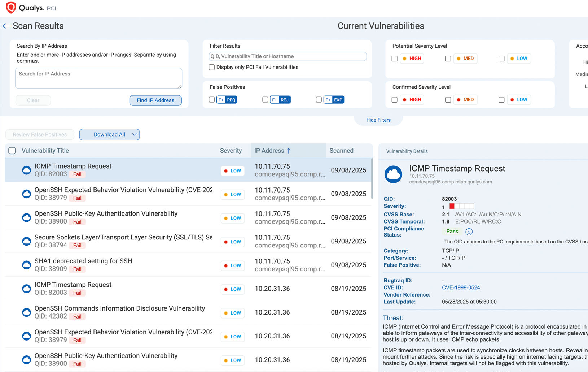
Task: Sort by the Scanned column header
Action: coord(341,151)
